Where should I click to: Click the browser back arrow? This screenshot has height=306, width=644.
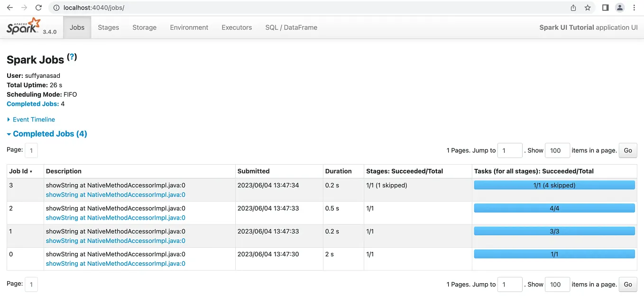pos(10,8)
